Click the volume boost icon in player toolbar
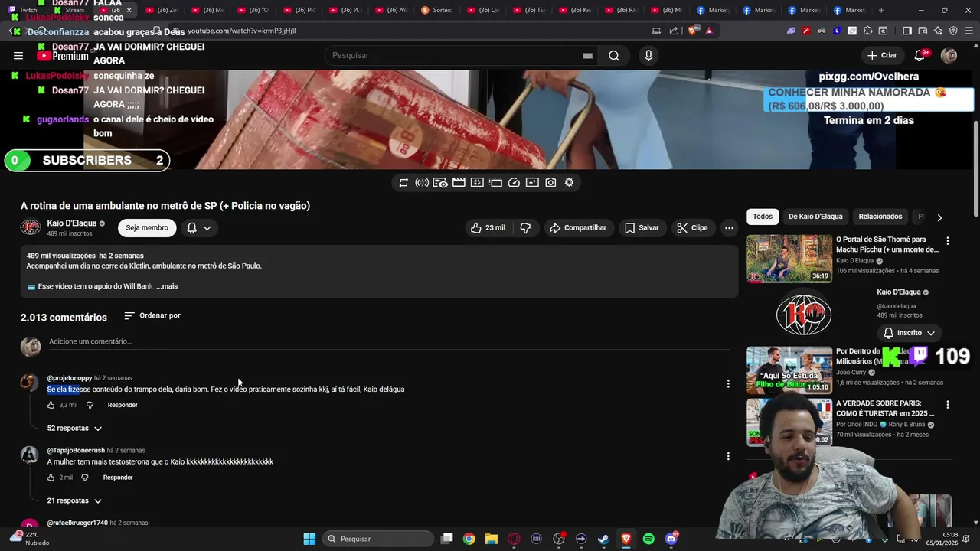 pyautogui.click(x=422, y=182)
